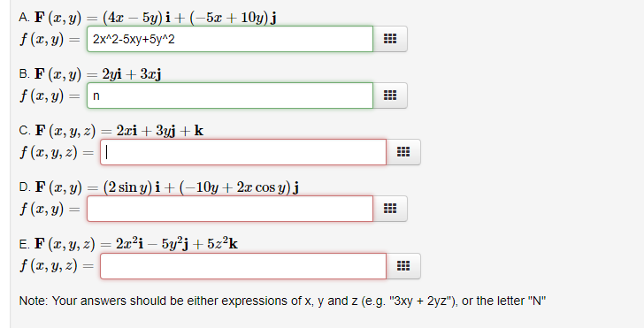Focus answer field containing 2x^2-5xy+5y^2
644x328 pixels.
[x=230, y=39]
